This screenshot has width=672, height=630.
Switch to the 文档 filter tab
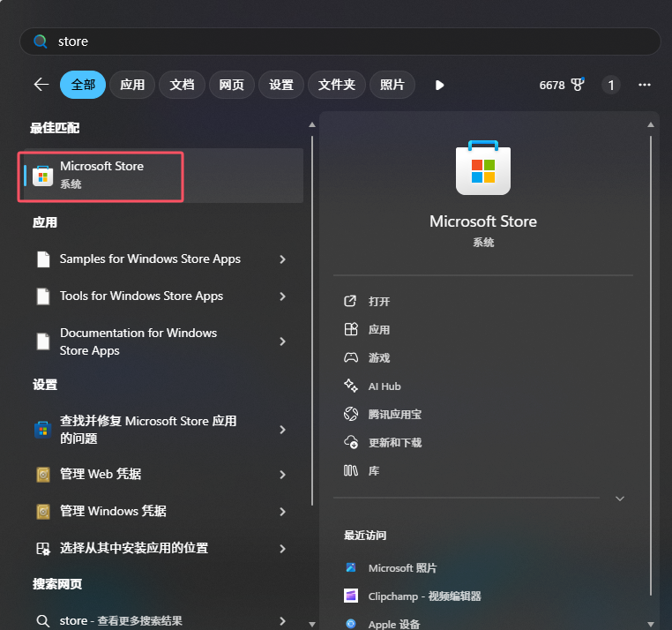tap(182, 85)
